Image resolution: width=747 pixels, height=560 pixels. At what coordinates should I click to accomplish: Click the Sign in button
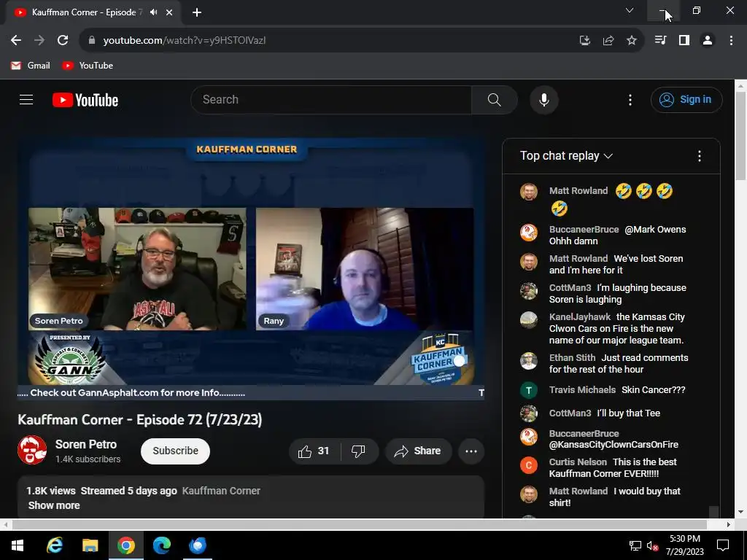686,99
